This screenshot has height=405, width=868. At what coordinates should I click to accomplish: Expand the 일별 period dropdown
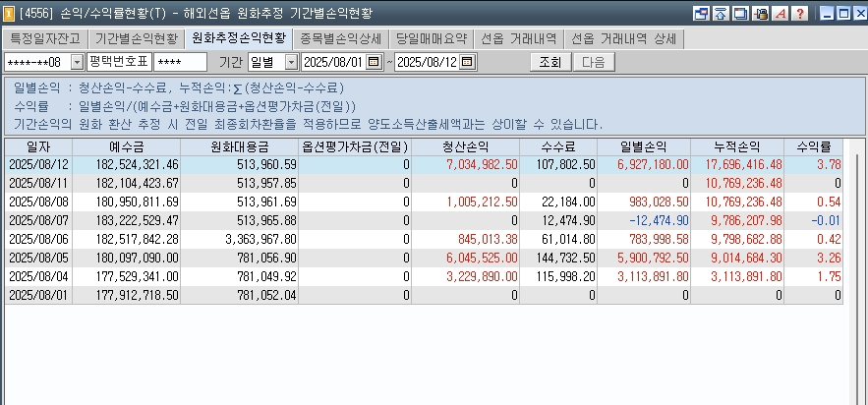click(x=291, y=62)
